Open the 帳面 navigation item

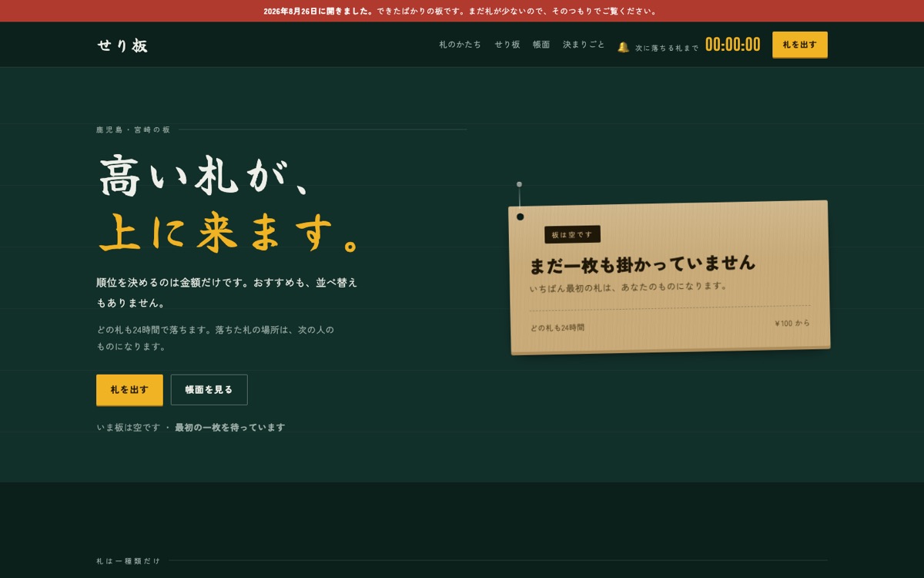pyautogui.click(x=541, y=45)
